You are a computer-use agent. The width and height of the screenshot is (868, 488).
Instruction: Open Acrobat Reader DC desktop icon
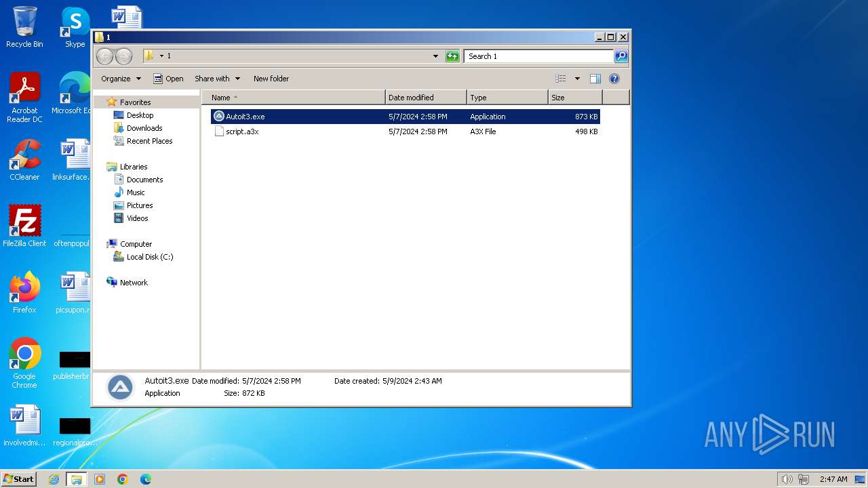[x=24, y=98]
